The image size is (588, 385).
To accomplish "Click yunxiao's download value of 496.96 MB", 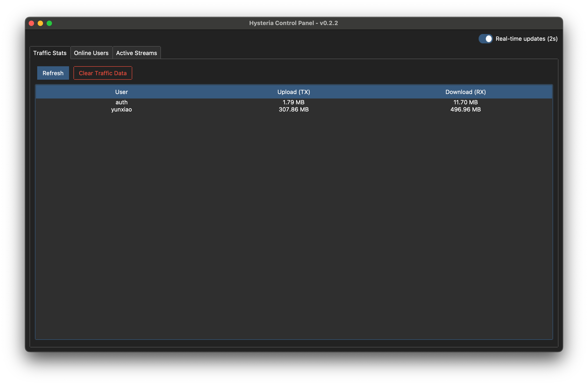I will click(465, 109).
